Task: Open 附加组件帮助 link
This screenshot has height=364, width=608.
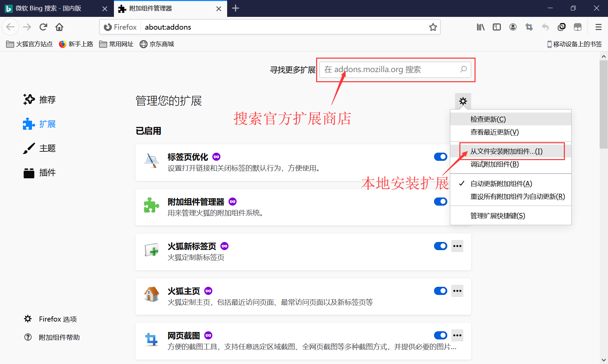Action: tap(59, 337)
